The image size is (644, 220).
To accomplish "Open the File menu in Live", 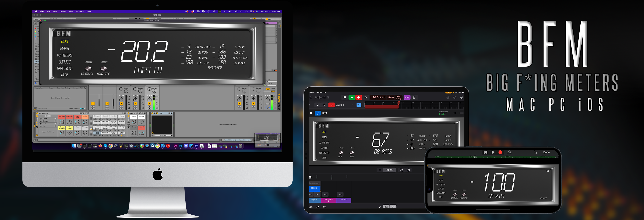I will pyautogui.click(x=49, y=11).
